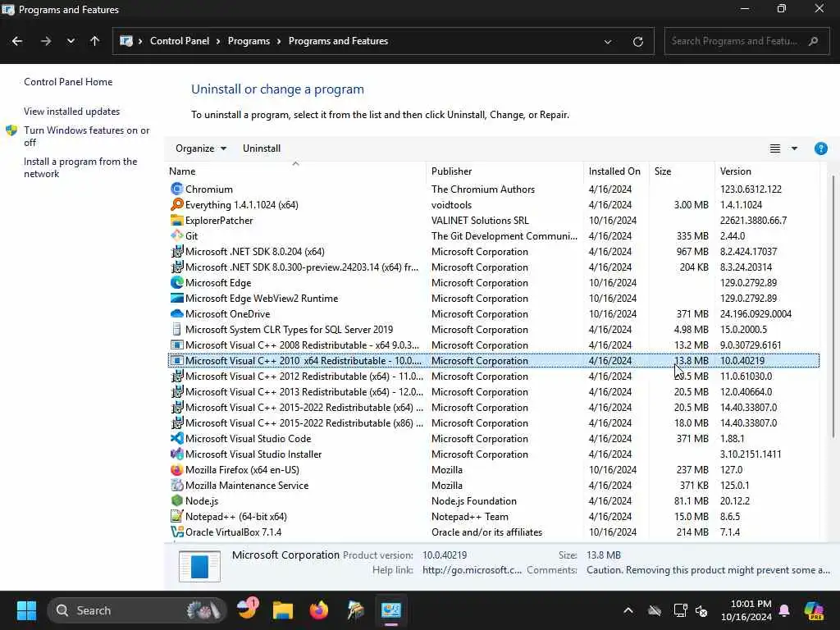Click the Node.js hexagon icon

177,501
